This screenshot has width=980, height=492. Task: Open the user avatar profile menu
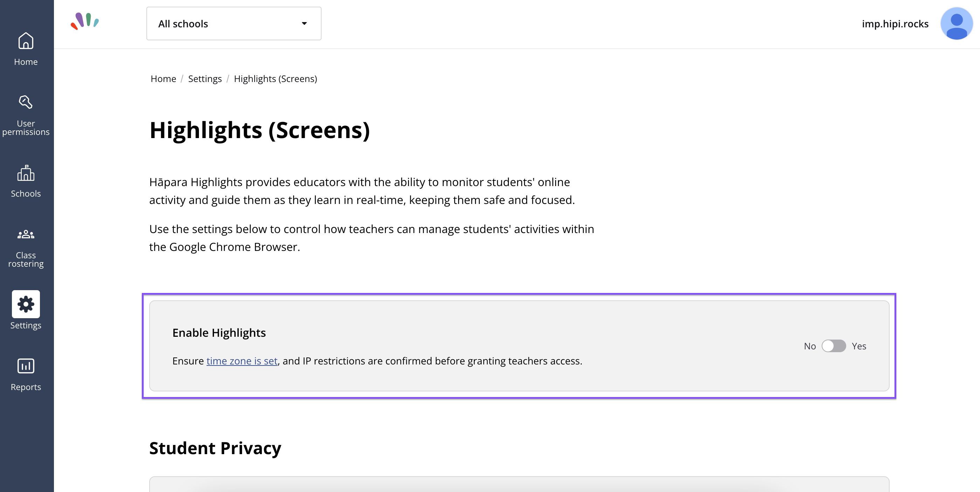tap(957, 23)
